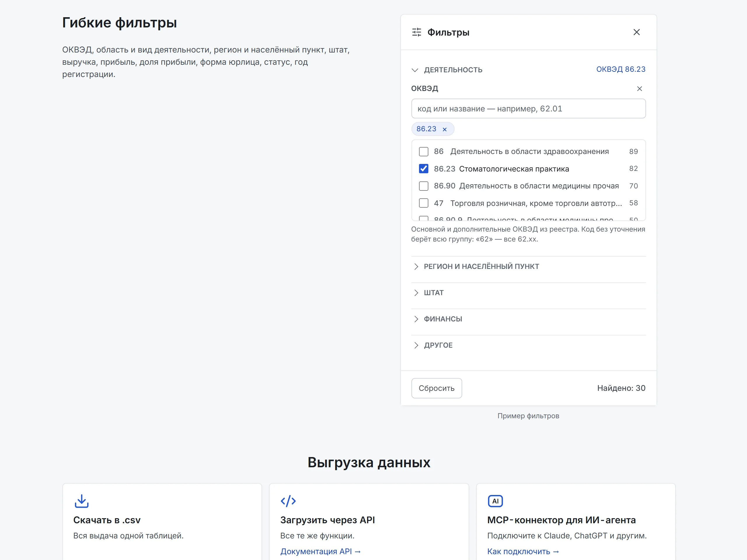Clear the ОКВЭД filter using its X icon
Image resolution: width=747 pixels, height=560 pixels.
point(639,88)
